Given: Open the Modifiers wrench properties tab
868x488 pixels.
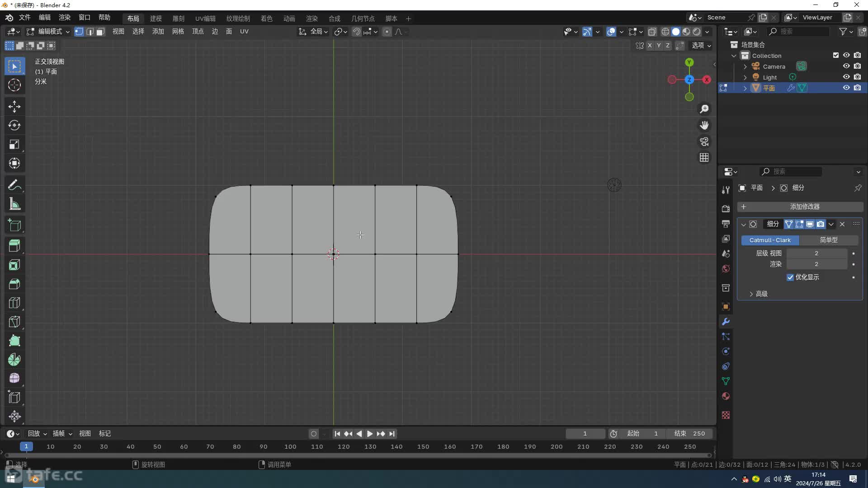Looking at the screenshot, I should 726,322.
